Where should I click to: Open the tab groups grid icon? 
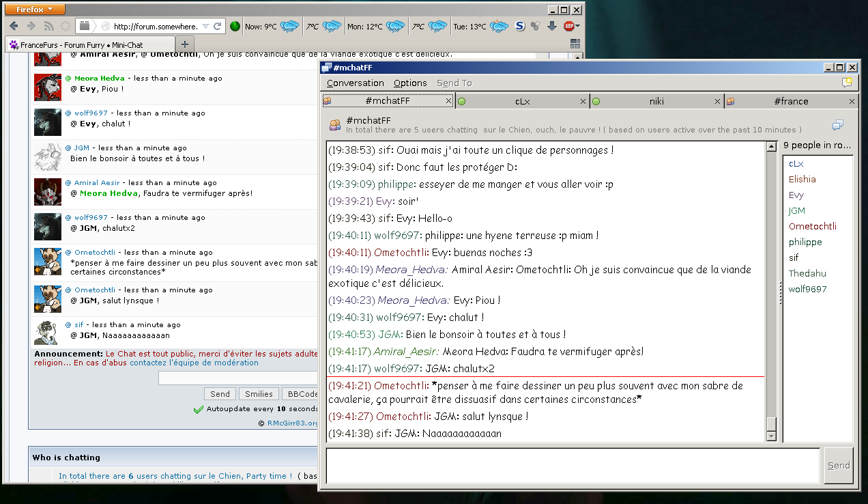(575, 44)
